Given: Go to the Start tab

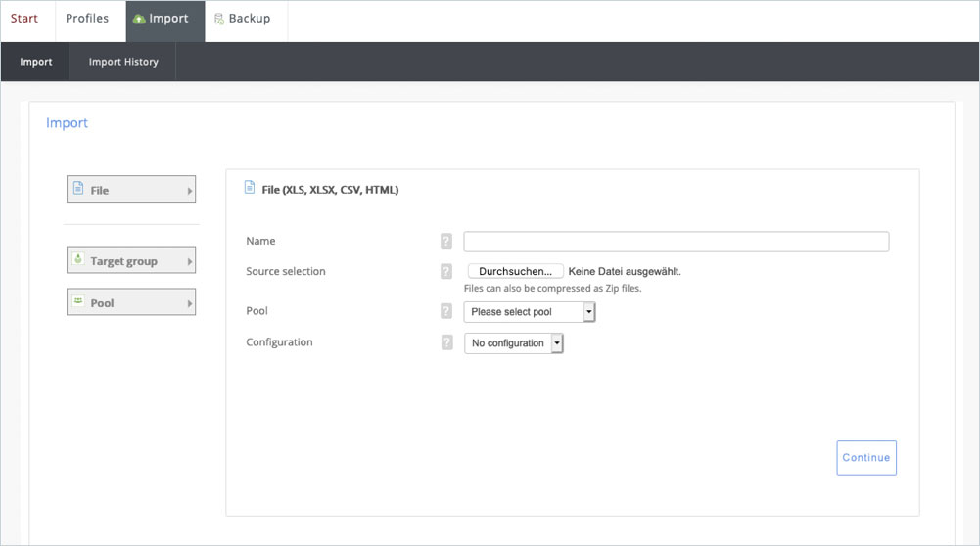Looking at the screenshot, I should 24,19.
